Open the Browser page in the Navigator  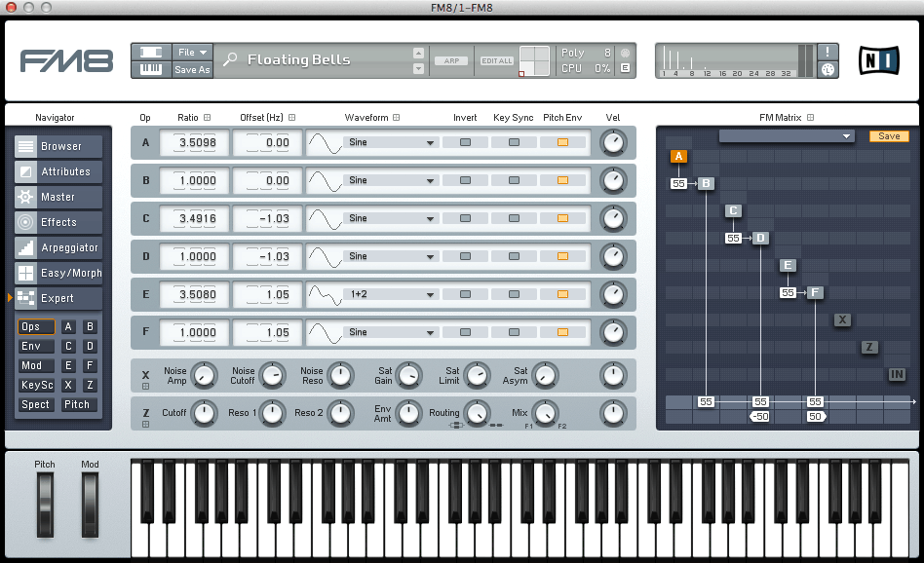(x=58, y=146)
